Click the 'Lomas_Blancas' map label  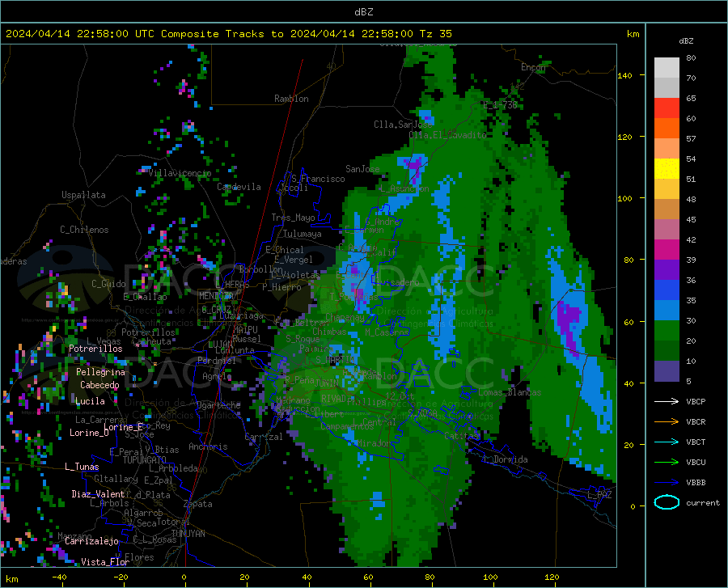click(510, 392)
